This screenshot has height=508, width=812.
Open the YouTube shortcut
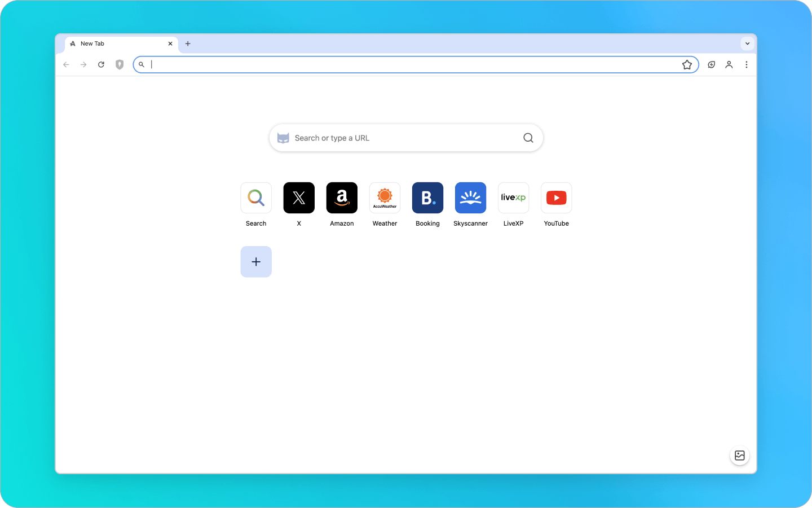coord(556,198)
